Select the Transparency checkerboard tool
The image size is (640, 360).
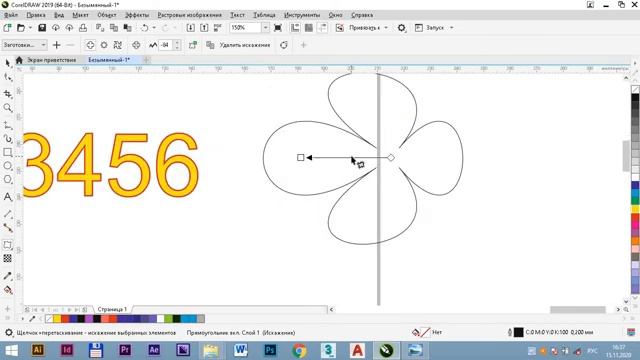7,258
